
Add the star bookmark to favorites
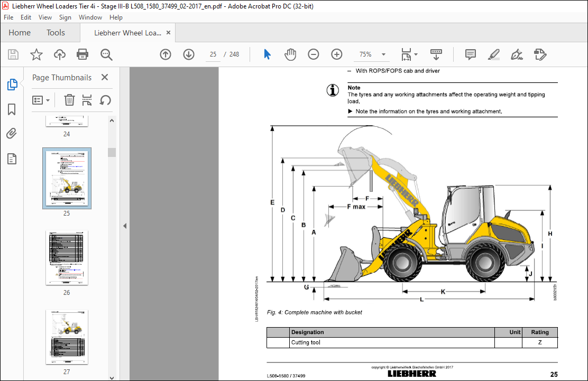coord(36,54)
